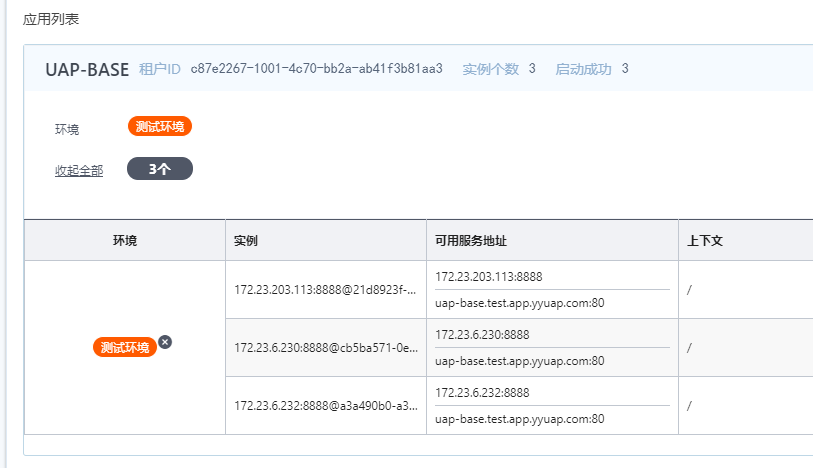The width and height of the screenshot is (813, 468).
Task: Click the 启动成功 label
Action: tap(583, 69)
